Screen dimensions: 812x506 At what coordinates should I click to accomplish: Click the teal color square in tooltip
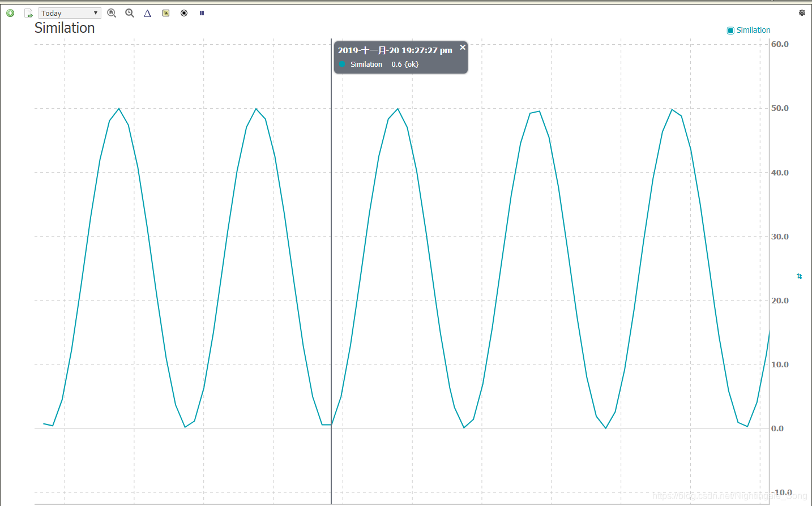click(x=342, y=64)
